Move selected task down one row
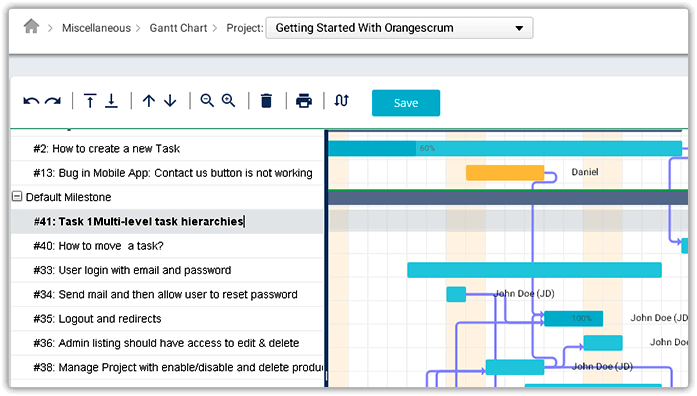This screenshot has width=697, height=396. click(170, 101)
